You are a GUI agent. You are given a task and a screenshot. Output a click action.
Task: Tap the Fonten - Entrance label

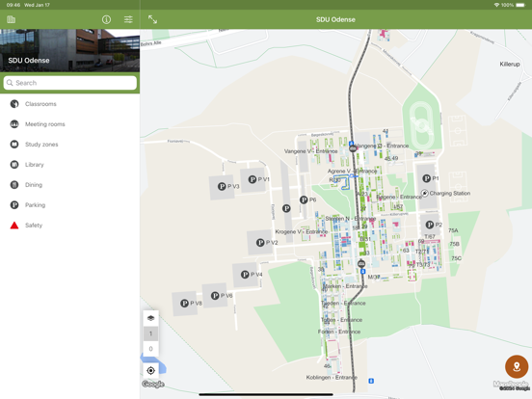(339, 332)
